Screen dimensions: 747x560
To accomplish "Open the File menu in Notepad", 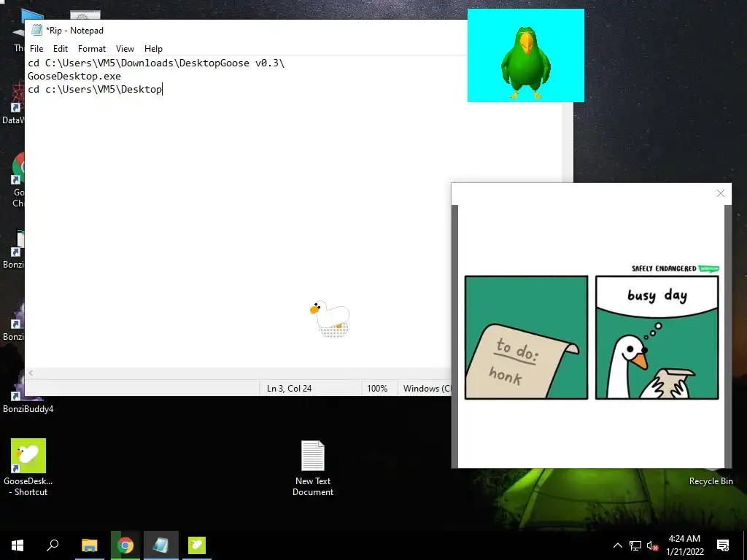I will [x=36, y=49].
